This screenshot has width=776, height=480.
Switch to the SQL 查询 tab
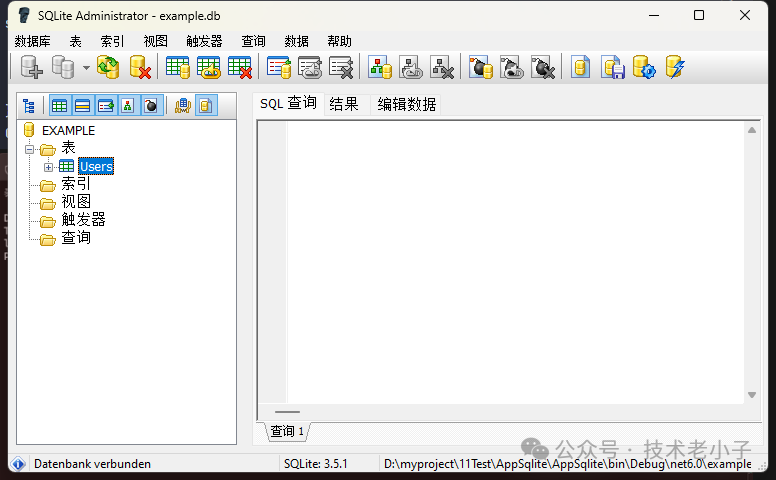point(288,103)
